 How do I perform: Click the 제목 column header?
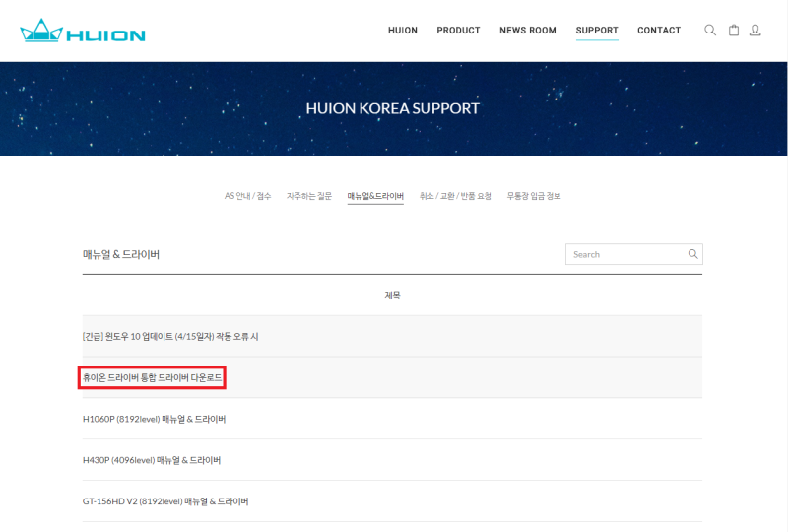coord(392,296)
